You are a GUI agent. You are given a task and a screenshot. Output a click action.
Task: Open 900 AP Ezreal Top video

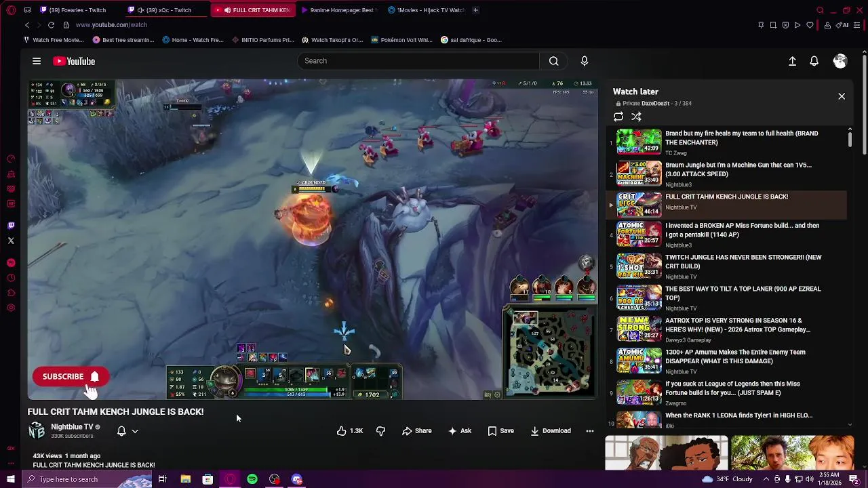point(726,298)
